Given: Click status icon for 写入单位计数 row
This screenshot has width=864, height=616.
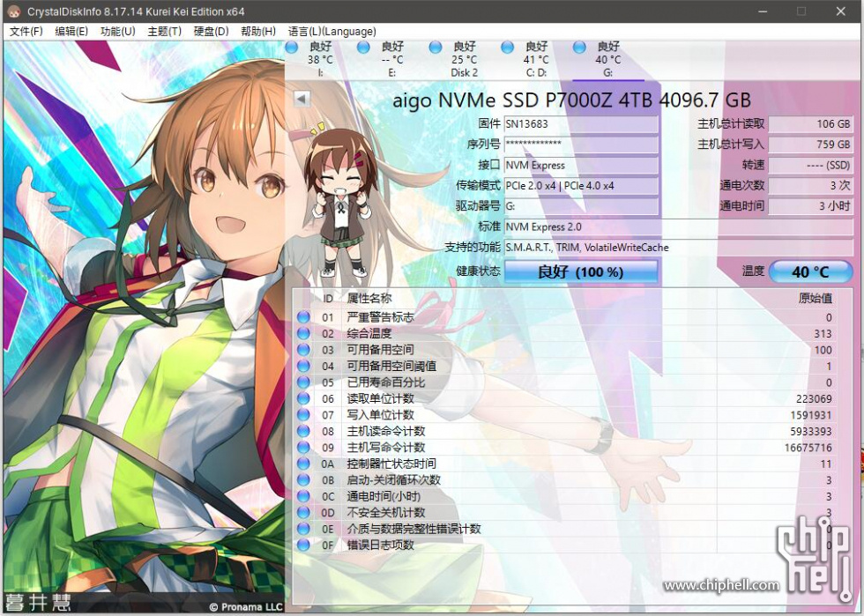Looking at the screenshot, I should [303, 415].
